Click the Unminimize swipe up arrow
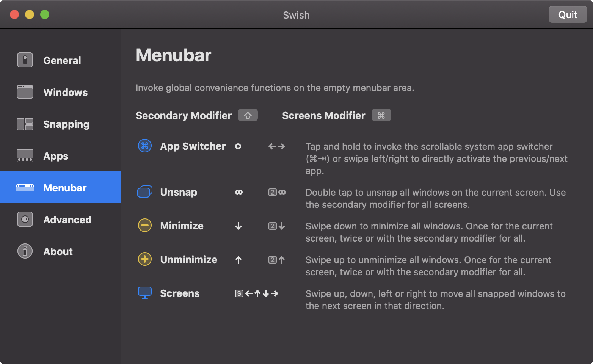Image resolution: width=593 pixels, height=364 pixels. coord(238,260)
